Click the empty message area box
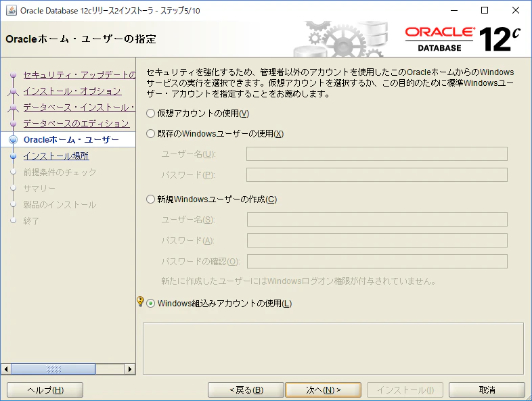 click(333, 348)
